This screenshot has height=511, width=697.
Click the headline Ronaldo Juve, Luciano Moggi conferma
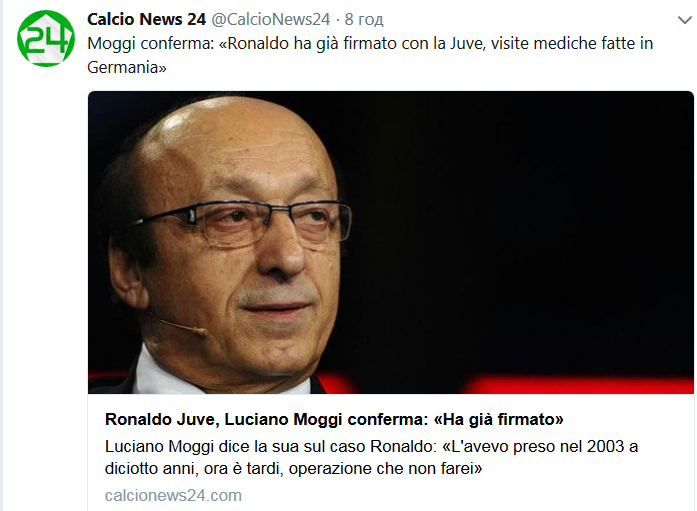[334, 419]
